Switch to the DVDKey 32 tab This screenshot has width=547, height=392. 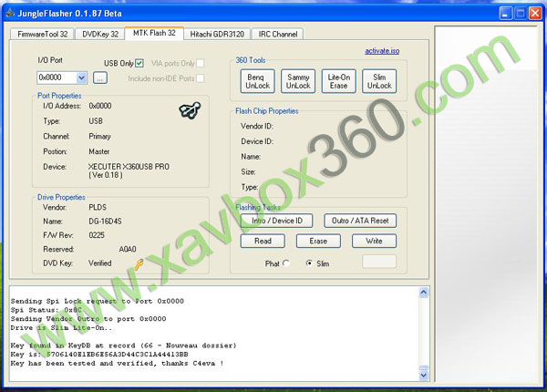(x=100, y=34)
